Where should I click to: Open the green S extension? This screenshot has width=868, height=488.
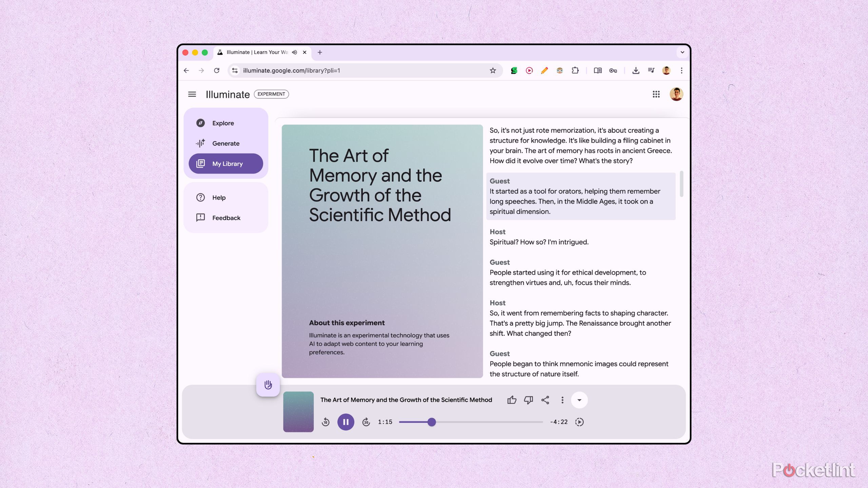[x=514, y=70]
